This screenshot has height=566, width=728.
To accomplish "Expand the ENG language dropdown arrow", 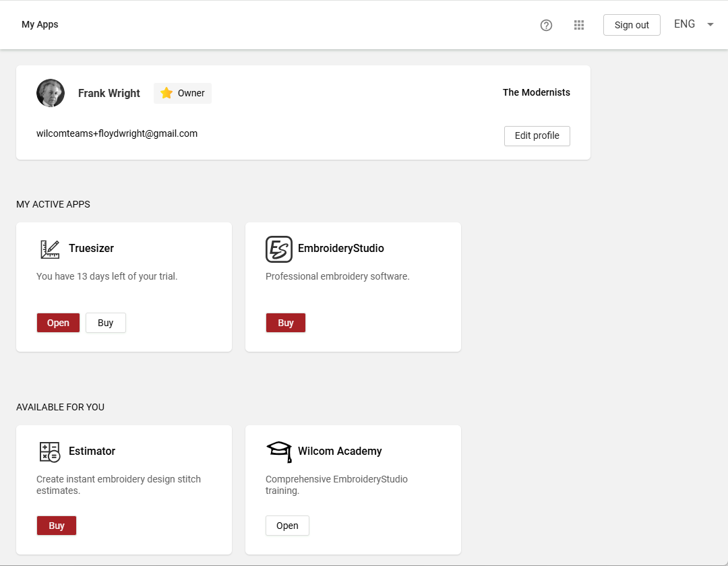I will 710,24.
